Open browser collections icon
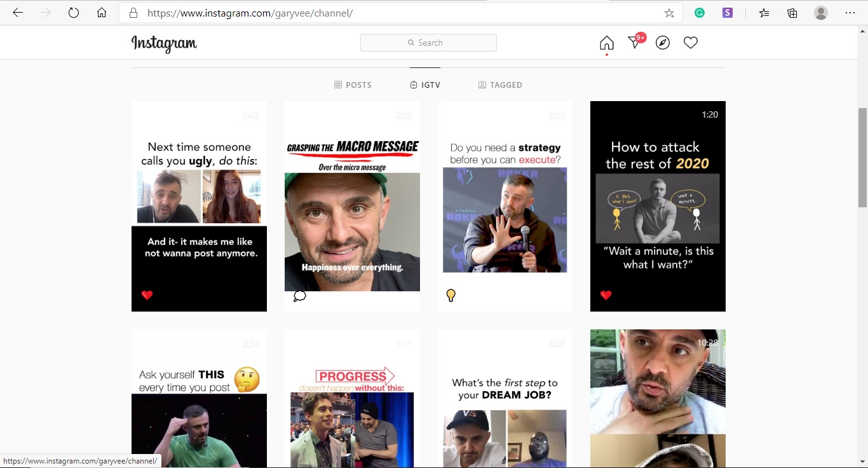The width and height of the screenshot is (868, 468). (x=792, y=13)
